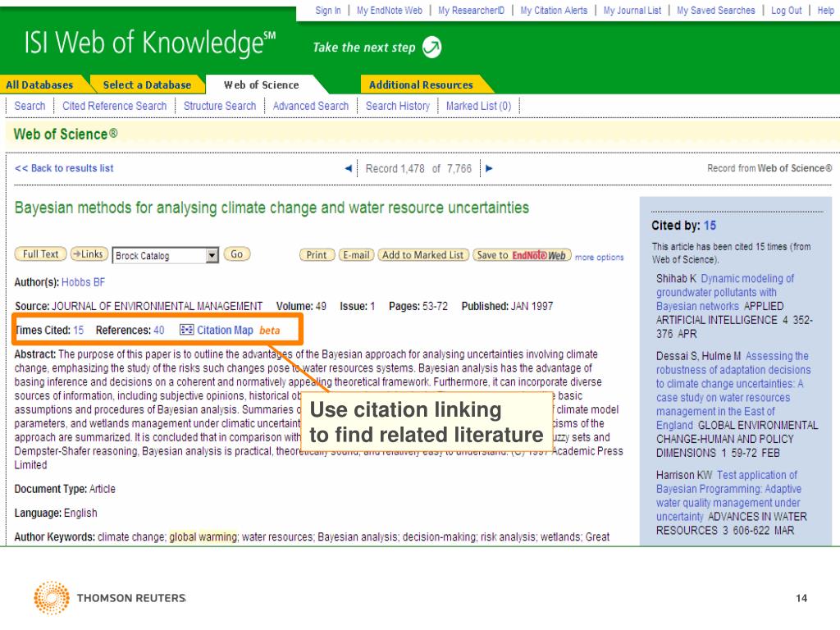
Task: Click the Cited by 15 link
Action: (710, 226)
